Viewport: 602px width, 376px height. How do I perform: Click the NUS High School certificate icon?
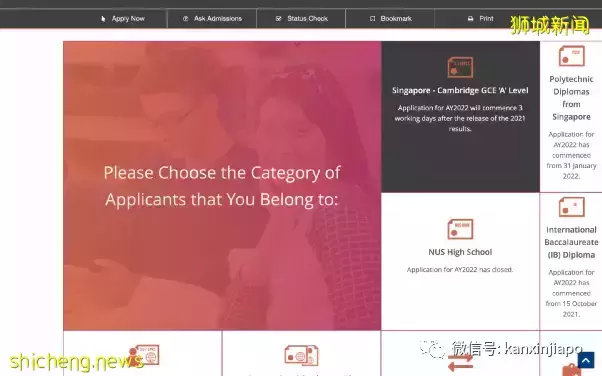(460, 229)
